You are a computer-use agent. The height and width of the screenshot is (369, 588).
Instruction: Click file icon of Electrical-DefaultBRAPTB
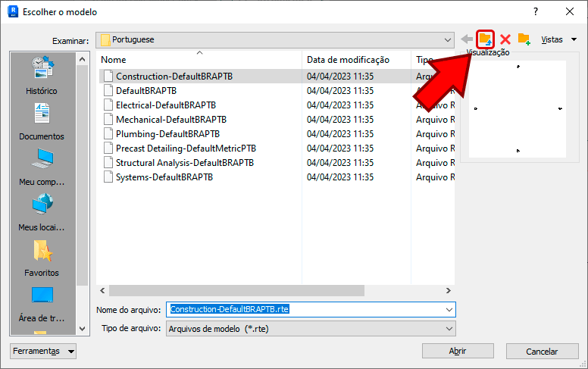click(x=108, y=105)
